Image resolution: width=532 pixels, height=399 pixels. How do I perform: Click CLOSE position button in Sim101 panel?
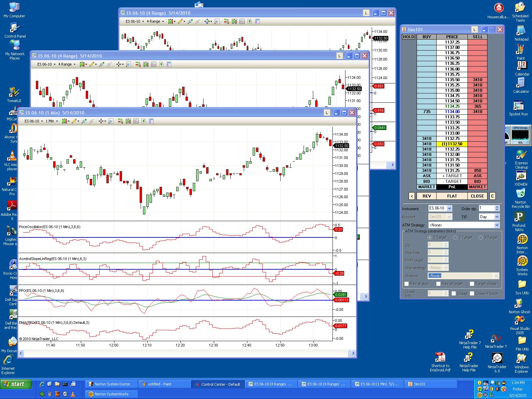pos(477,196)
